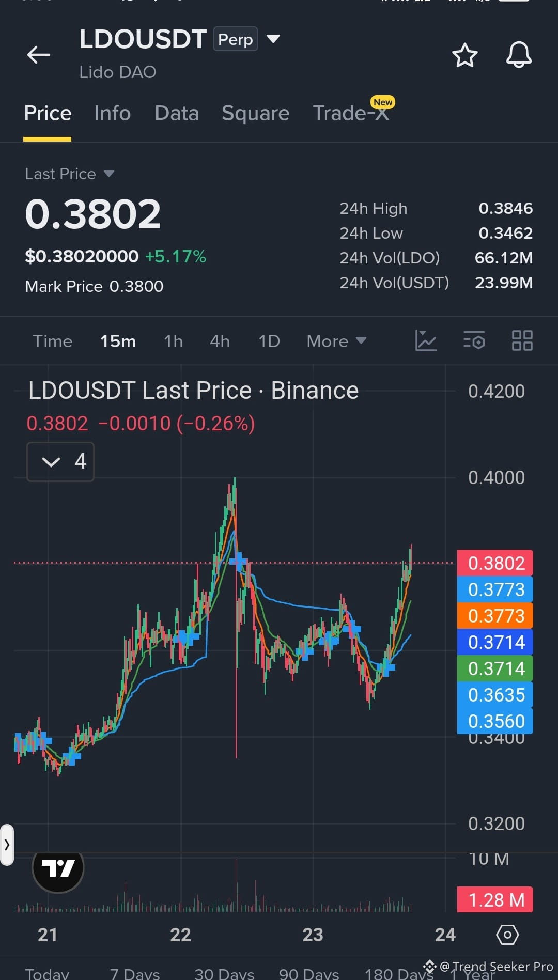Click the 24h Vol(USDT) value 23.99M
Screen dimensions: 558x980
[x=503, y=283]
